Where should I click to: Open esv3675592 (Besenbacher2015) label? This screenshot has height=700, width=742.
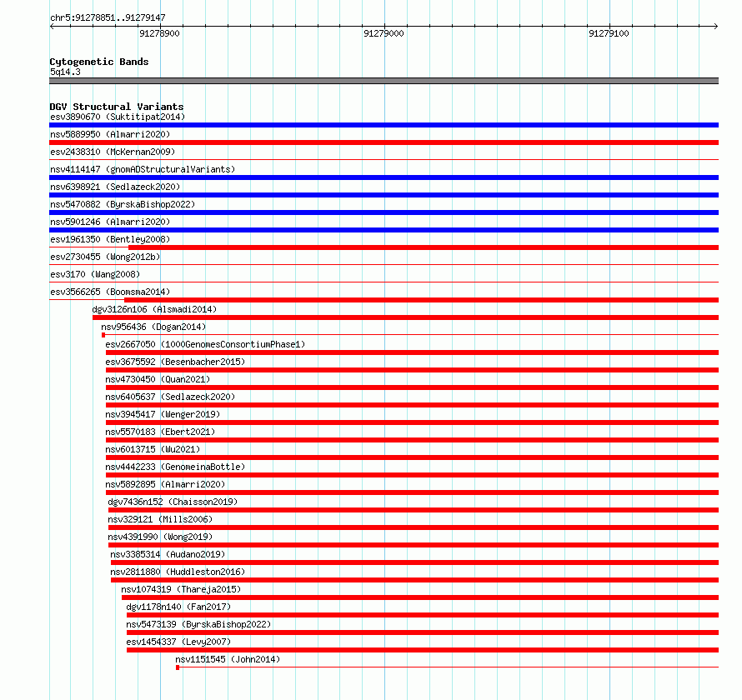pyautogui.click(x=175, y=362)
